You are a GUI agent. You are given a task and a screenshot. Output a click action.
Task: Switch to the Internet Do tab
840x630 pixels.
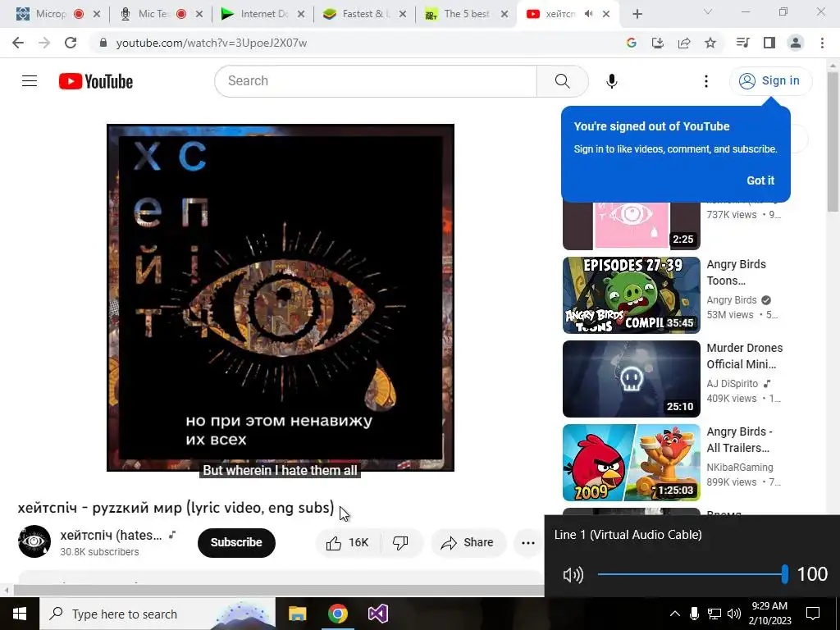point(264,14)
